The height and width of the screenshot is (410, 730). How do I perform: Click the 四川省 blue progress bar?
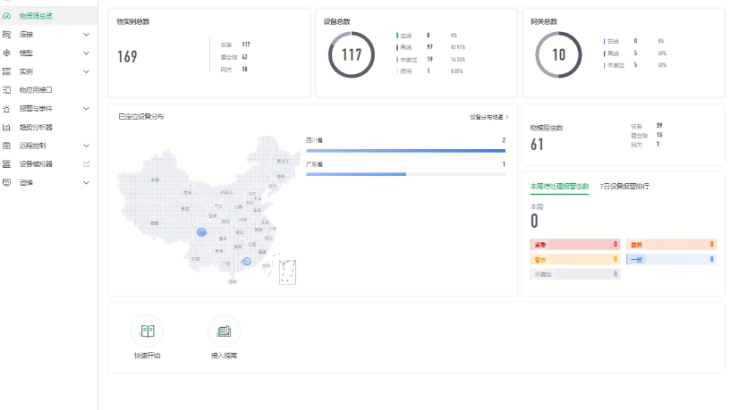coord(405,151)
